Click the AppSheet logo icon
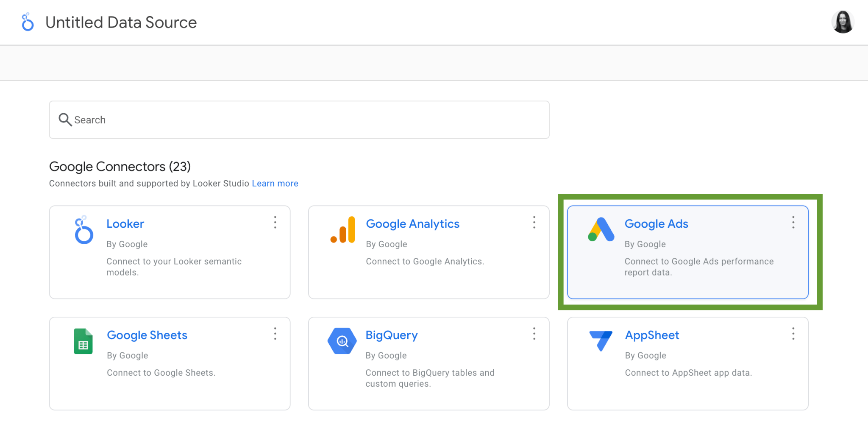This screenshot has height=424, width=868. [x=601, y=341]
